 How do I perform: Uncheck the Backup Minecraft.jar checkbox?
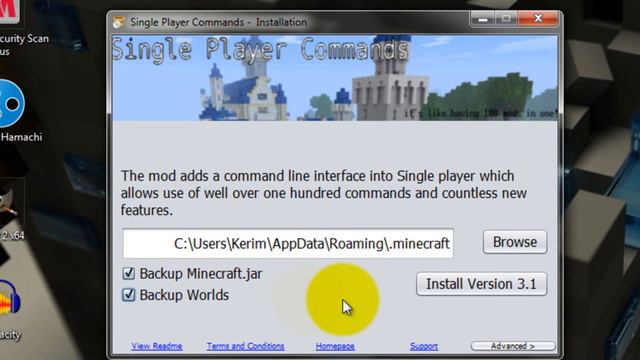point(129,273)
